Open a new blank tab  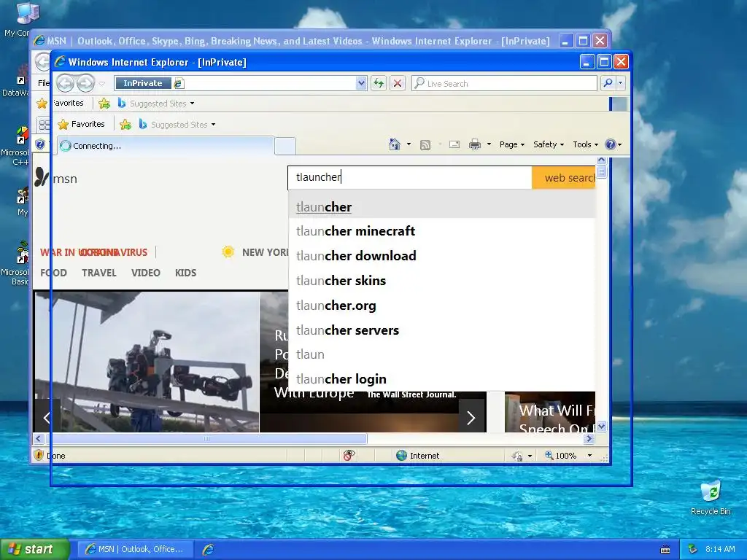[285, 146]
